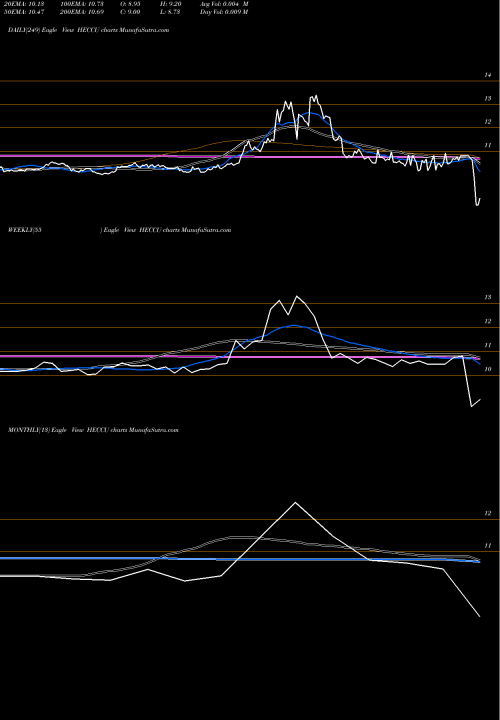Click the 12 price label on weekly chart
The width and height of the screenshot is (500, 720).
coord(488,321)
